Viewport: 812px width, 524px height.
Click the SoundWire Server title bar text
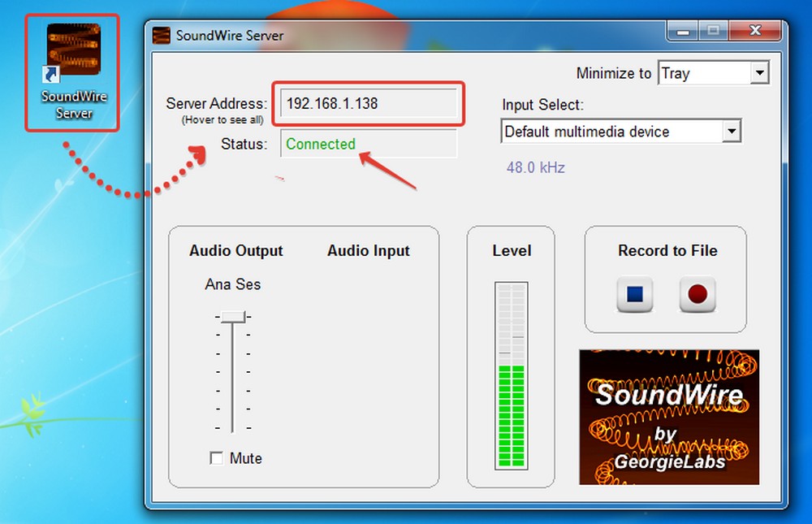(x=230, y=36)
